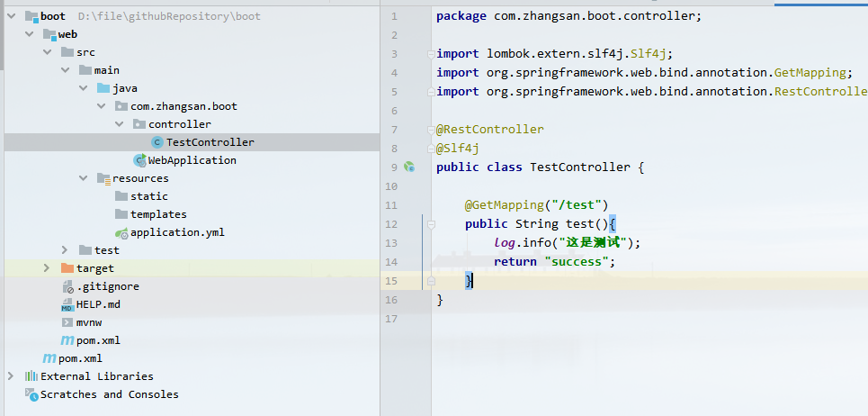Click the resources folder icon

[103, 178]
